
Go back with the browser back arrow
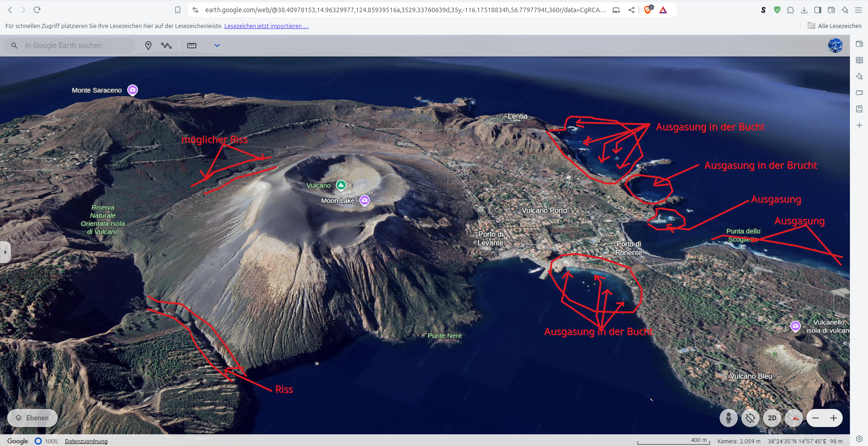pyautogui.click(x=10, y=10)
